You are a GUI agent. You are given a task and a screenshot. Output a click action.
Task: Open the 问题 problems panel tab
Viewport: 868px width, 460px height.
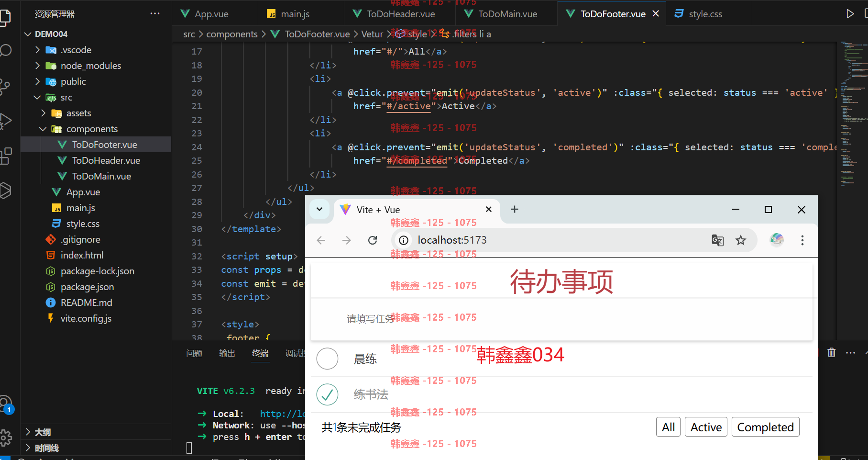point(194,353)
